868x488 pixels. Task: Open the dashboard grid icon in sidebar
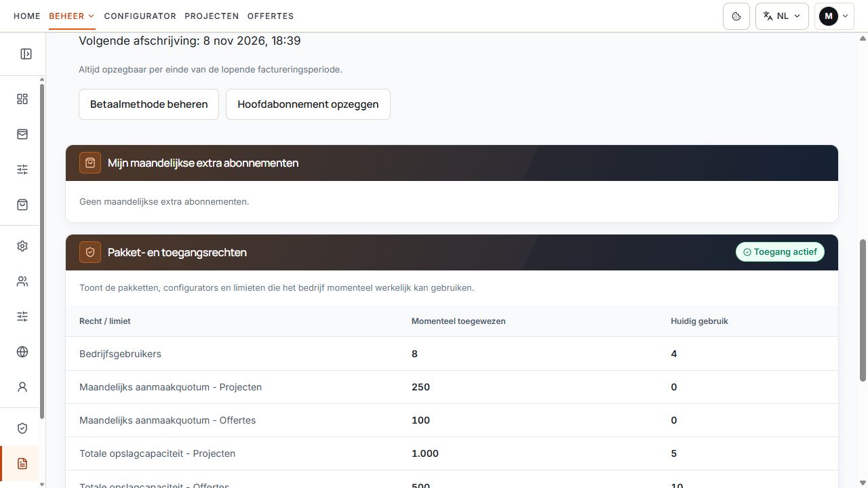coord(22,99)
